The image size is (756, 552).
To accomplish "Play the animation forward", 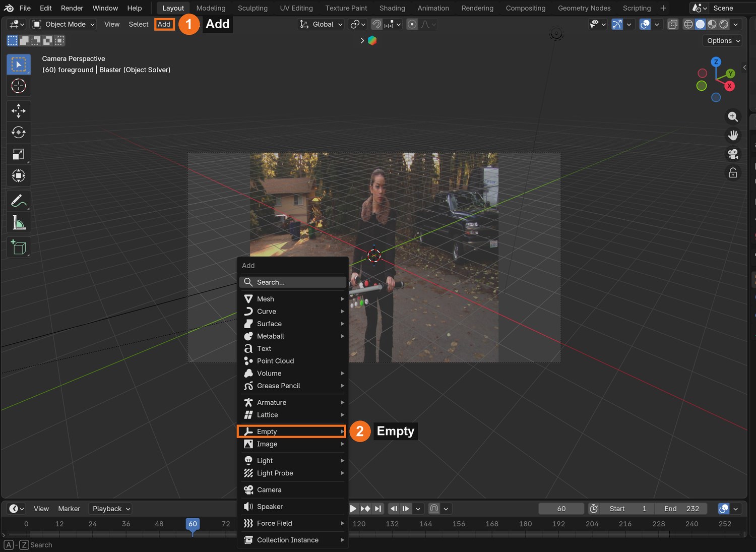I will tap(353, 509).
